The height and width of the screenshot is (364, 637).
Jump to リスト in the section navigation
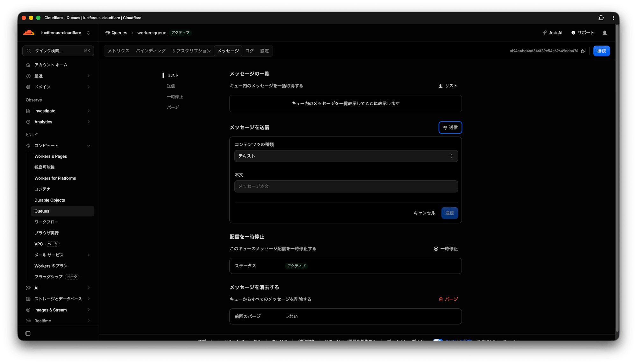[173, 75]
